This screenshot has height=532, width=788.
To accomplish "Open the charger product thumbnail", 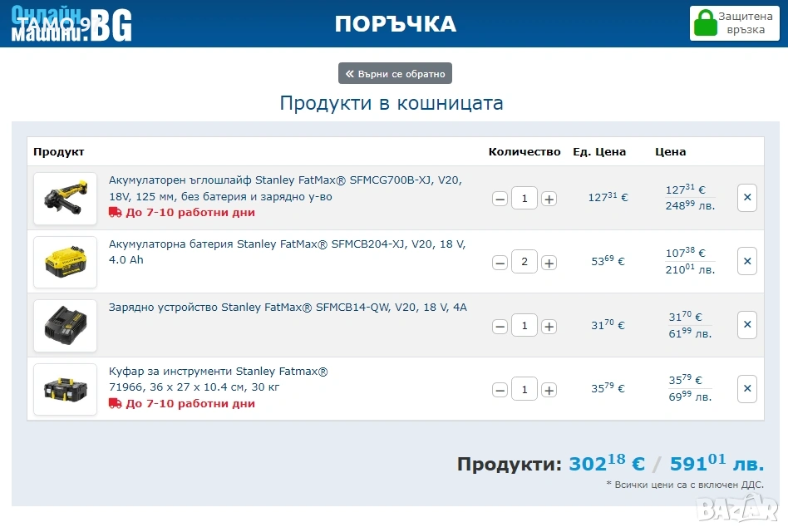I will tap(65, 326).
